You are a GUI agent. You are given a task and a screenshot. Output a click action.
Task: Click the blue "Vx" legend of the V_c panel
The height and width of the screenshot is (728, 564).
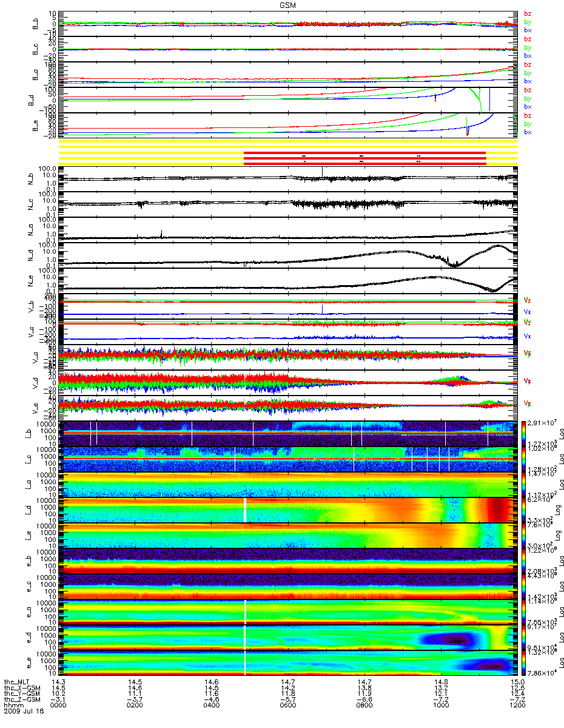(528, 336)
